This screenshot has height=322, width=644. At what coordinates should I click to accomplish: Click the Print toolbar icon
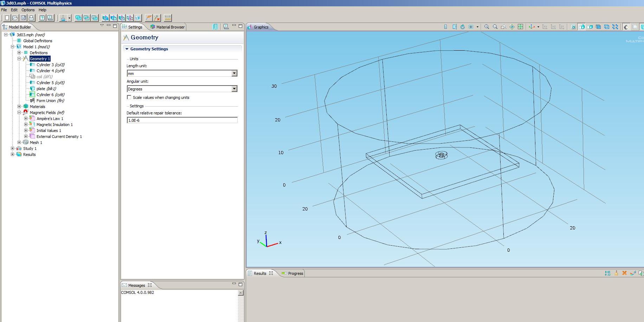31,18
